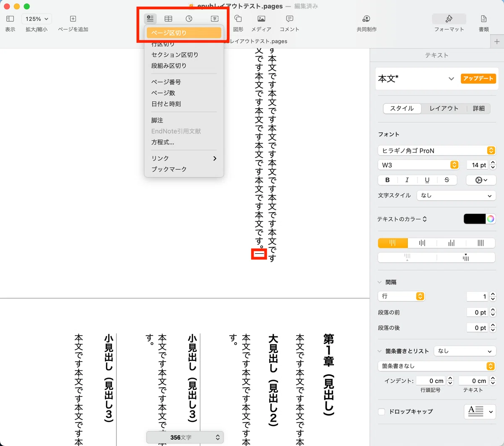The image size is (504, 446).
Task: Click the decrease indent button
Action: pos(407,257)
